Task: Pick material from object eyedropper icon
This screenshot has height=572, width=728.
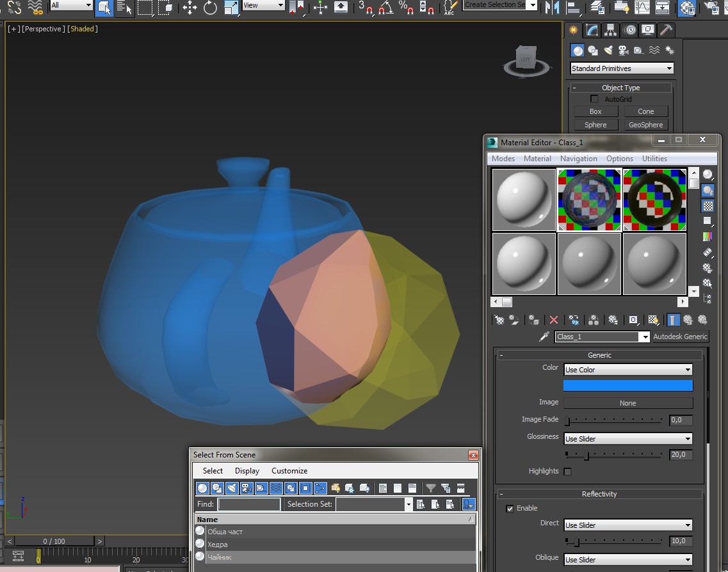Action: point(544,337)
